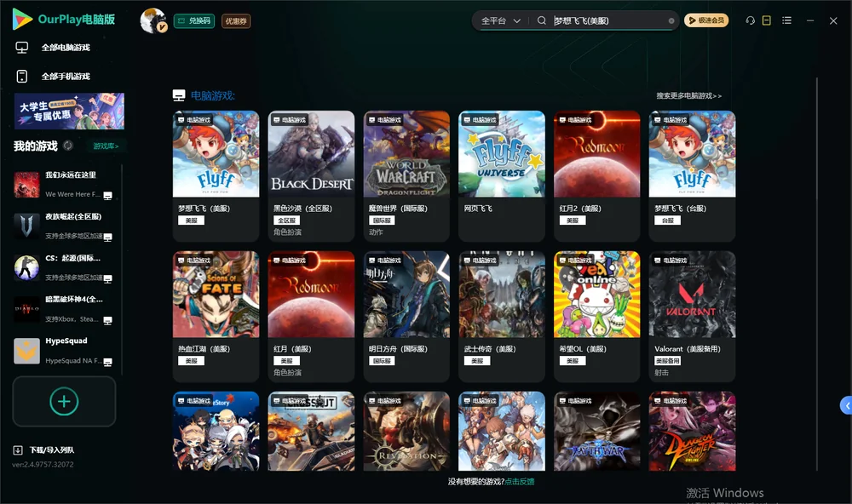
Task: Open the 魔兽世界 (国际服) game card
Action: [x=406, y=175]
